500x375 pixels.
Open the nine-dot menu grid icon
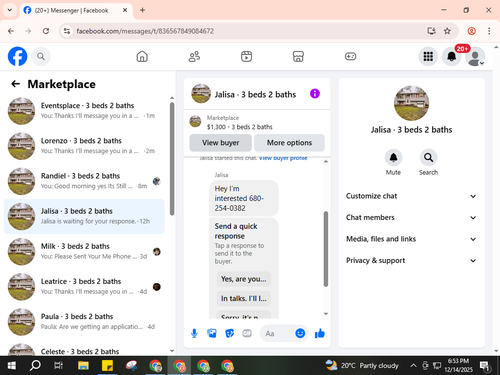[428, 57]
